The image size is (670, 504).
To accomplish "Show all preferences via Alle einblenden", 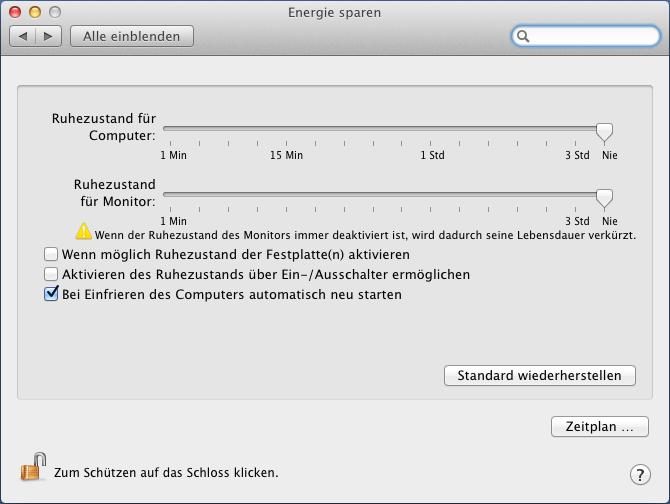I will coord(132,36).
